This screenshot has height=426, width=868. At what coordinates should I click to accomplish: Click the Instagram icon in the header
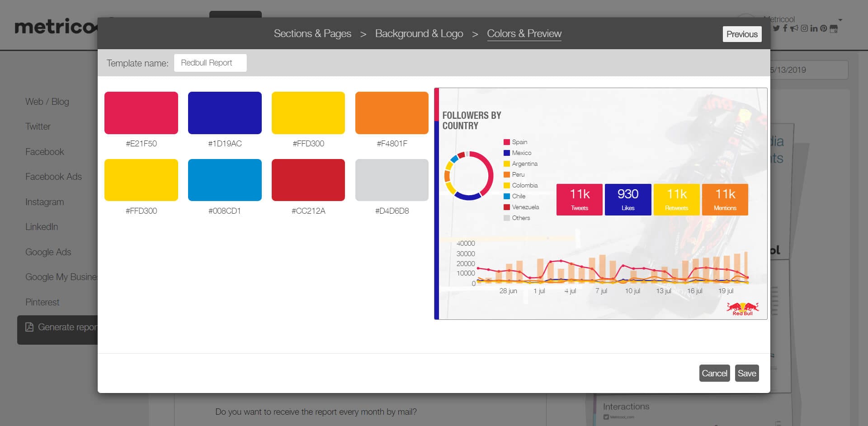804,28
